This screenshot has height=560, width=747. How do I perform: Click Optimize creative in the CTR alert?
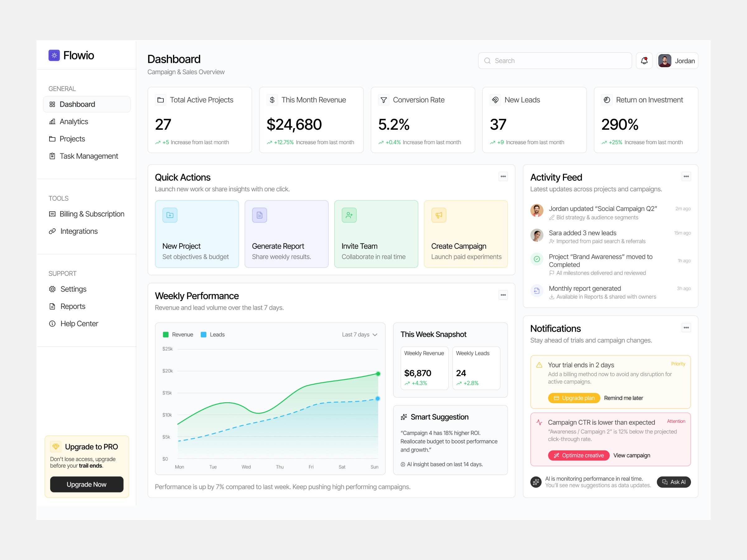(x=578, y=455)
